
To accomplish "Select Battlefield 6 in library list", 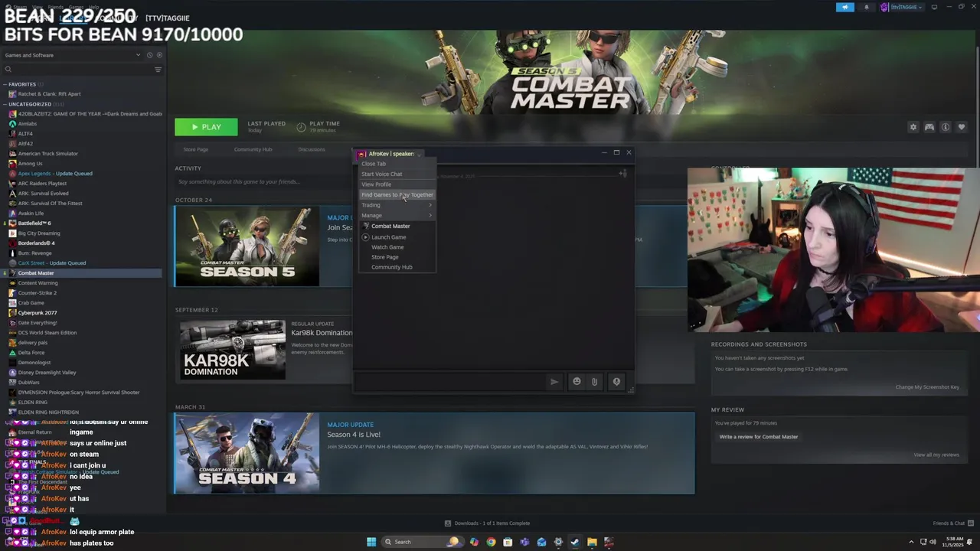I will coord(34,223).
